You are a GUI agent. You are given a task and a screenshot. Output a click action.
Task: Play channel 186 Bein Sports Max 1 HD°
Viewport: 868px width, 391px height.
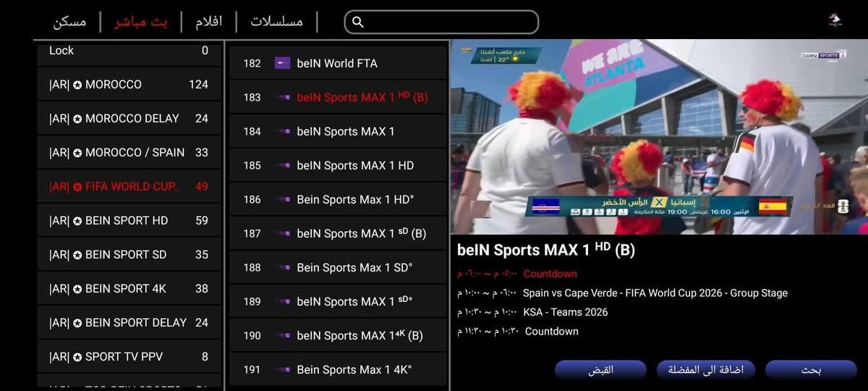[x=338, y=199]
